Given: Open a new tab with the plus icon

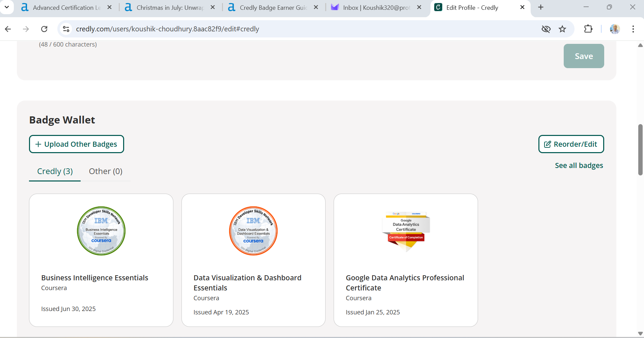Looking at the screenshot, I should coord(540,7).
